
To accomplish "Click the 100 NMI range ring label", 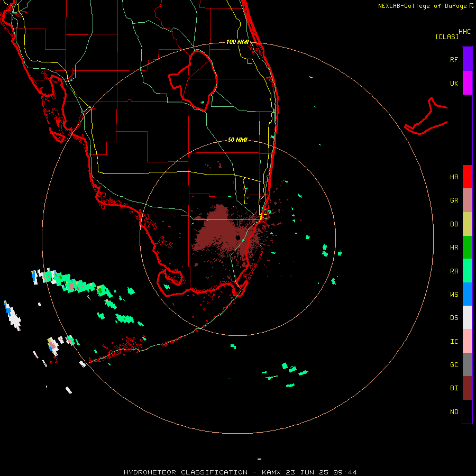I will [x=237, y=42].
